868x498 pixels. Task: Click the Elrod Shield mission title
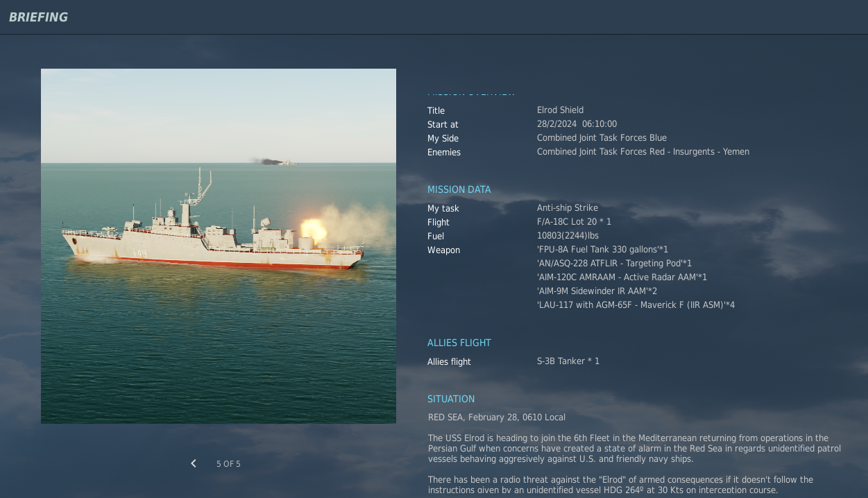click(560, 110)
